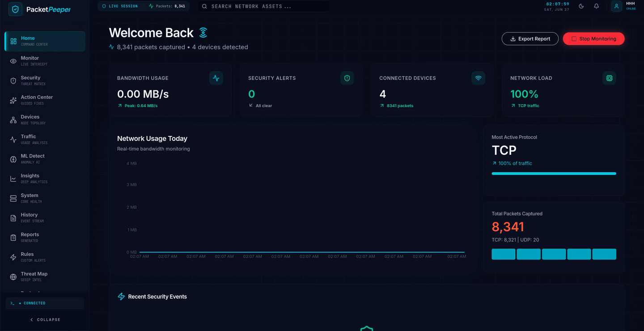Click the Devices topology icon
The width and height of the screenshot is (644, 331).
pyautogui.click(x=13, y=120)
